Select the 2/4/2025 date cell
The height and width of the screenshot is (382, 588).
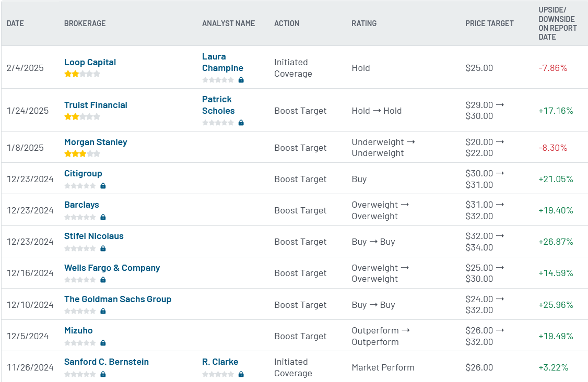25,68
